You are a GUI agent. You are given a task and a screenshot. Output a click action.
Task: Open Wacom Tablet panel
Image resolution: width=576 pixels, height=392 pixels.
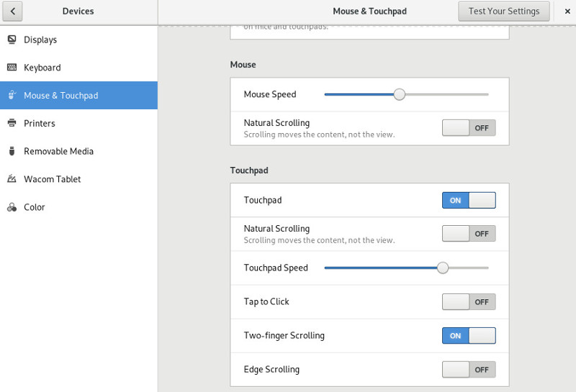pyautogui.click(x=78, y=179)
